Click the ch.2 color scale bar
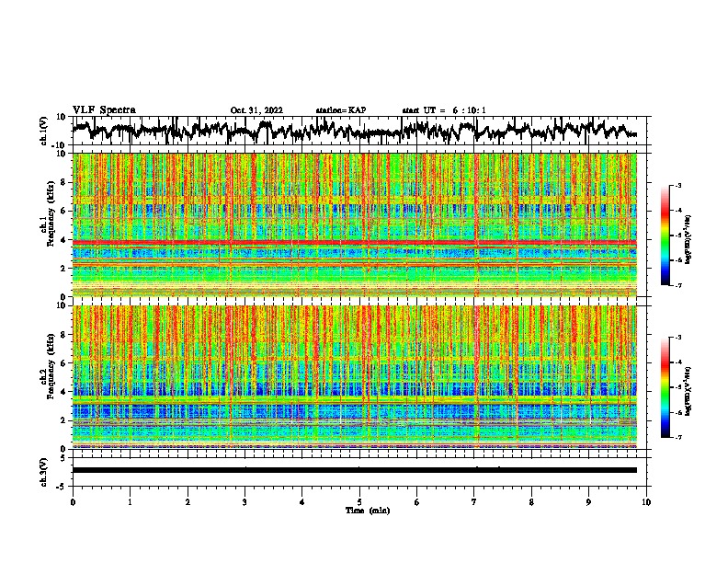 click(x=665, y=387)
